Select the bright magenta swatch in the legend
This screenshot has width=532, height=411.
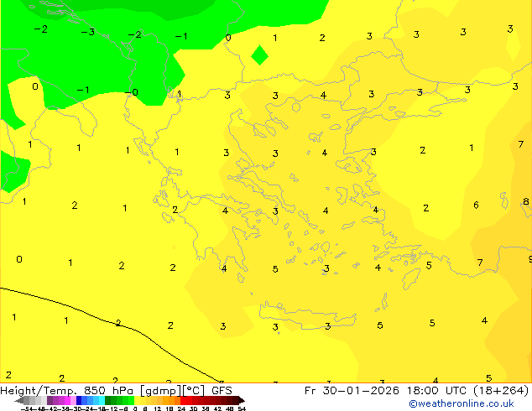pyautogui.click(x=67, y=401)
